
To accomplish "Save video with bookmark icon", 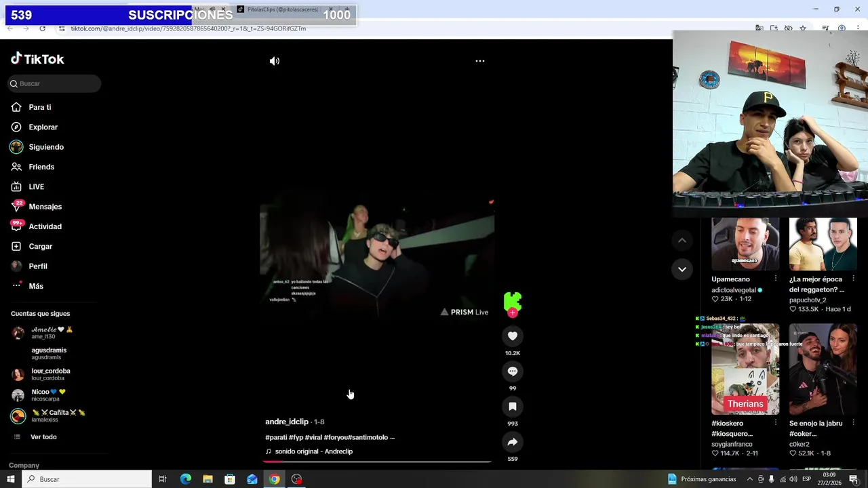I will (513, 407).
